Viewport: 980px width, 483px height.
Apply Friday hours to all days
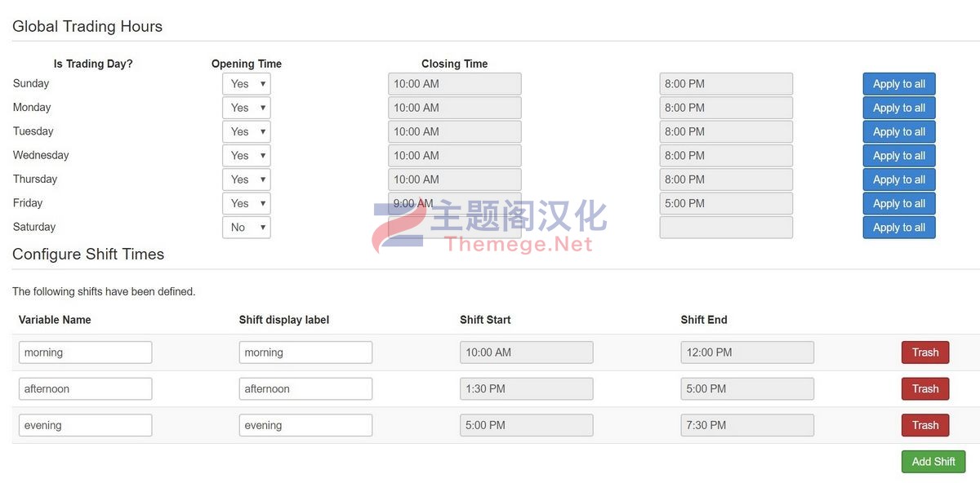tap(899, 203)
